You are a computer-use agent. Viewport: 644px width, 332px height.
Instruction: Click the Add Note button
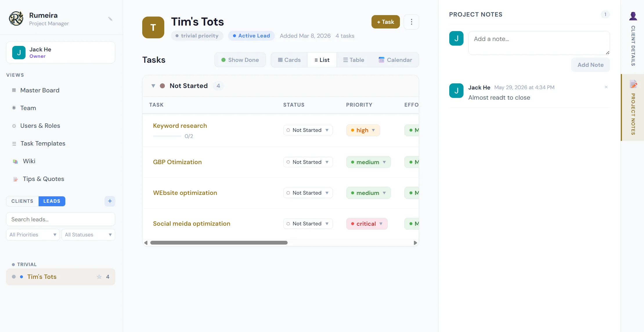pos(590,65)
